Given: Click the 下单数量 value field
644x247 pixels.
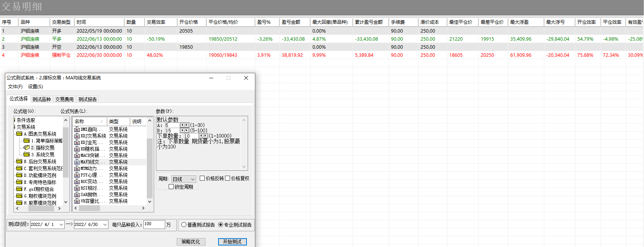Looking at the screenshot, I should 191,136.
